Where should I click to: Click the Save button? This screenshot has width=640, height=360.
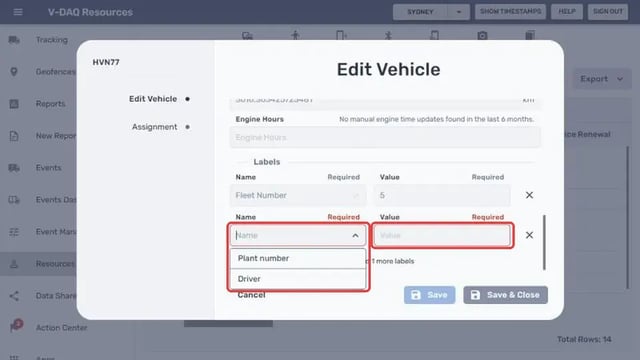click(429, 295)
